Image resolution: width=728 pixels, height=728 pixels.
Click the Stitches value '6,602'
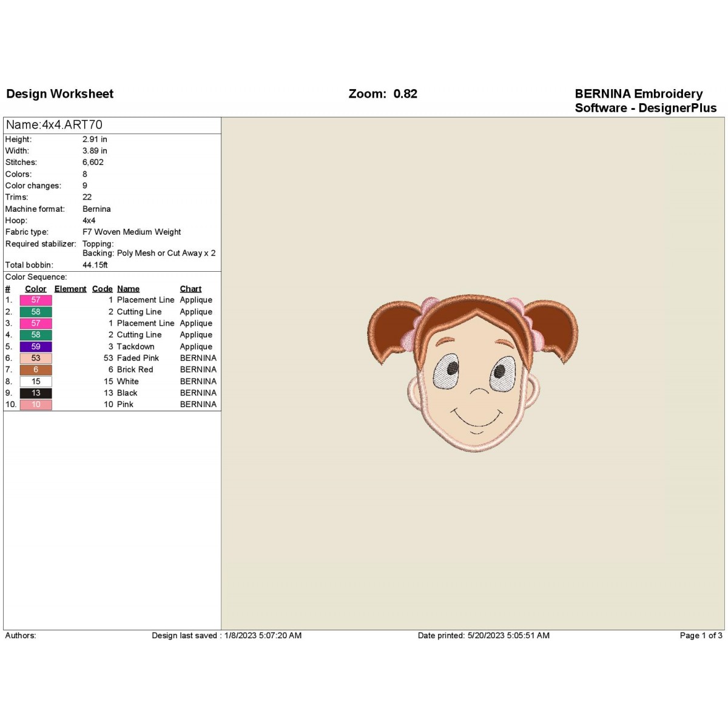(x=93, y=163)
